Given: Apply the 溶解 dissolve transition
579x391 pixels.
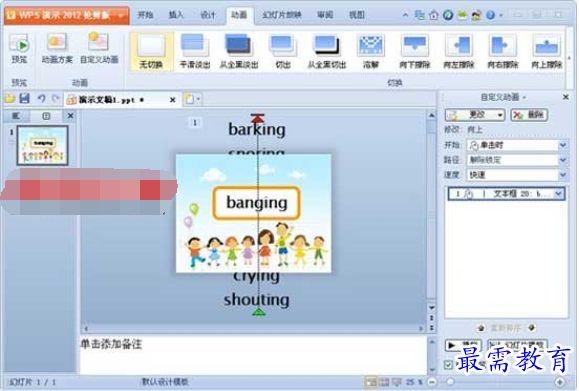Looking at the screenshot, I should 371,51.
